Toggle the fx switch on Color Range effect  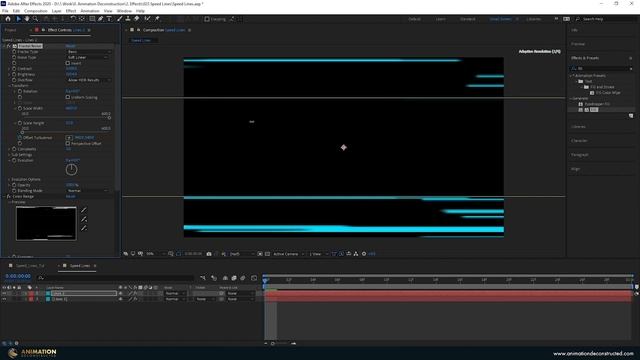[x=9, y=197]
